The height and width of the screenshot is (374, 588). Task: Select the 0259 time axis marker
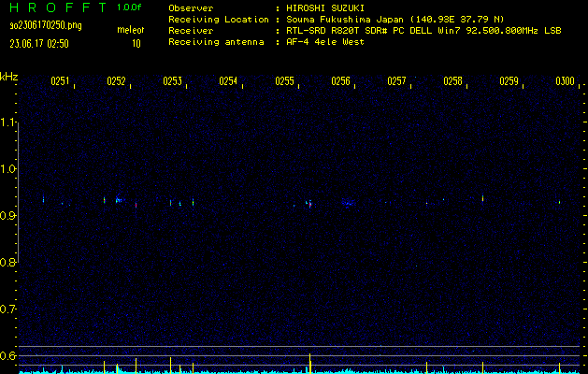coord(509,82)
